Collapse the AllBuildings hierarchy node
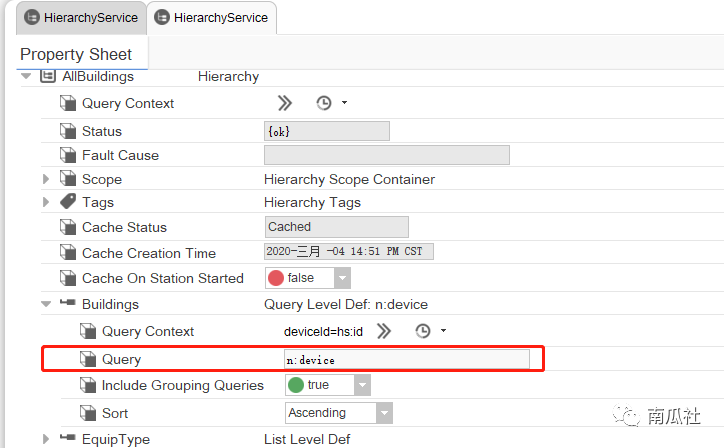Screen dimensions: 724x448 tap(26, 76)
